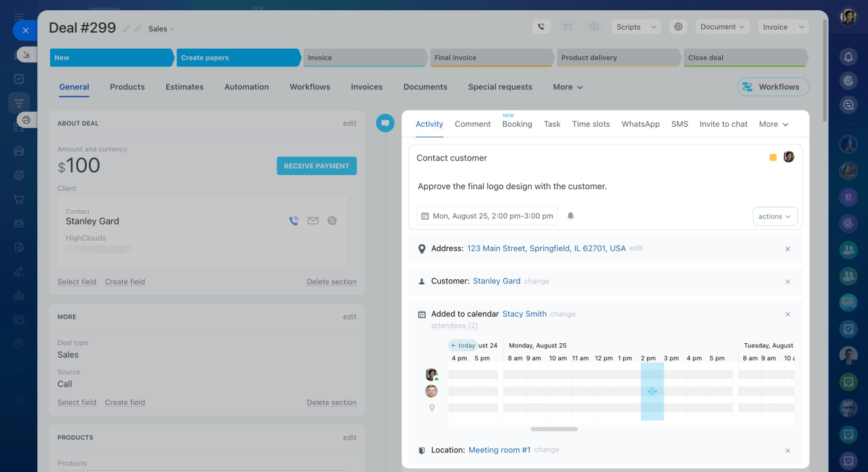Click the RECEIVE PAYMENT button
The height and width of the screenshot is (472, 868).
tap(317, 166)
